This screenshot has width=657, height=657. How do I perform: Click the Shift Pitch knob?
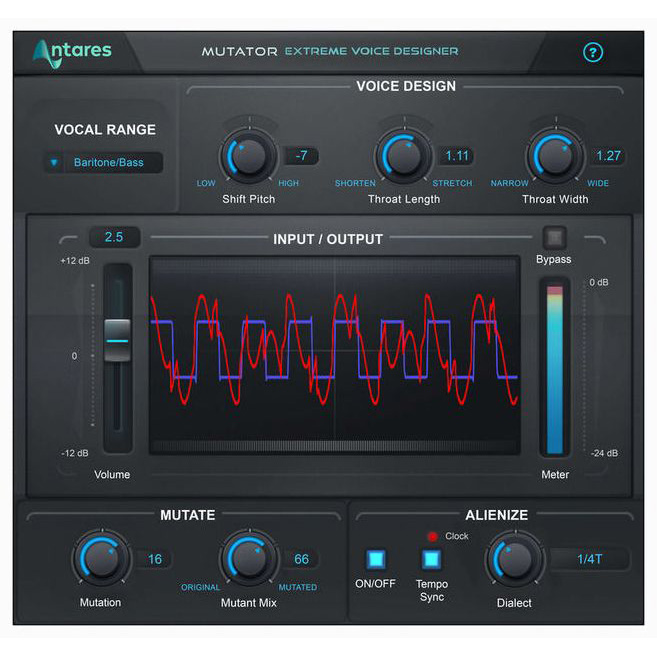pyautogui.click(x=249, y=156)
